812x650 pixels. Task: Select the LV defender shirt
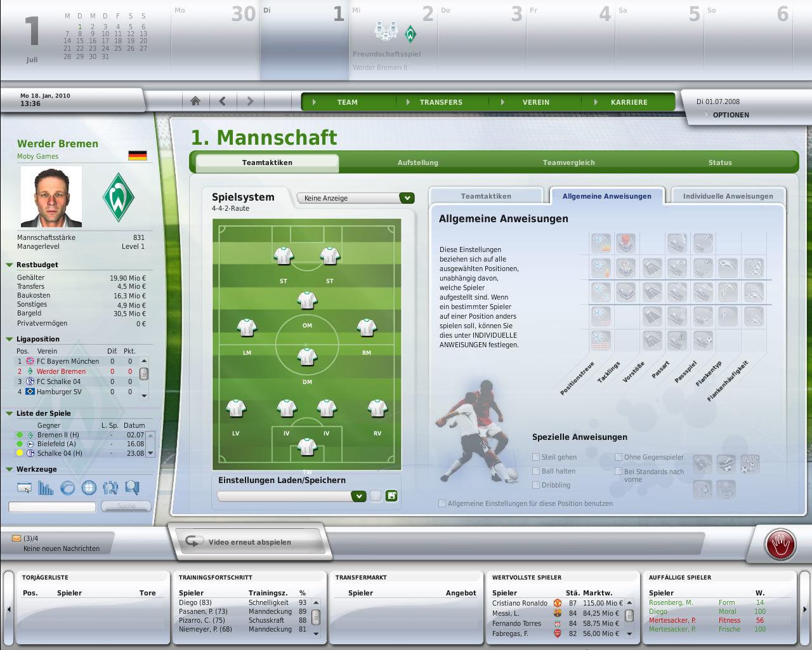(236, 408)
